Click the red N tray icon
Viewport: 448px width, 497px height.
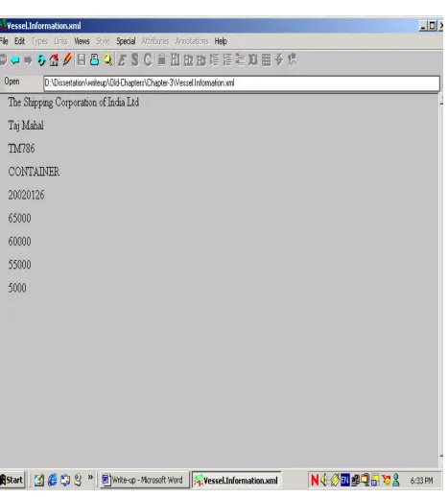click(315, 480)
